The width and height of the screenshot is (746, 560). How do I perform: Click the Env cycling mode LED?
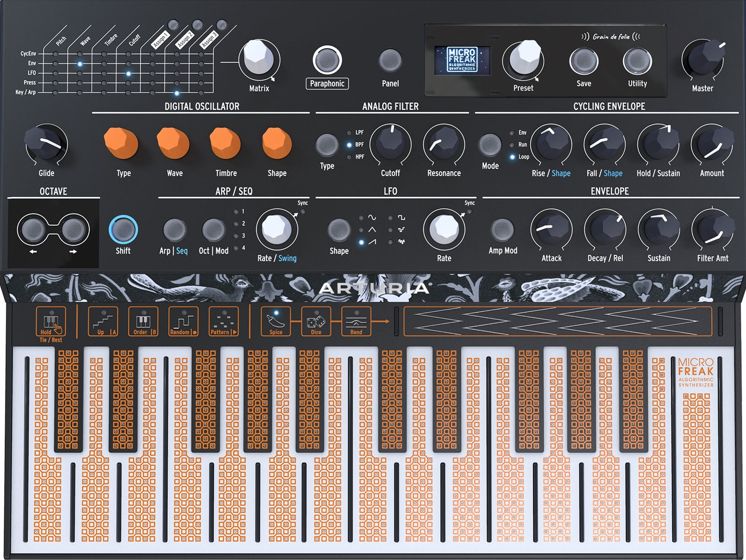(x=512, y=133)
